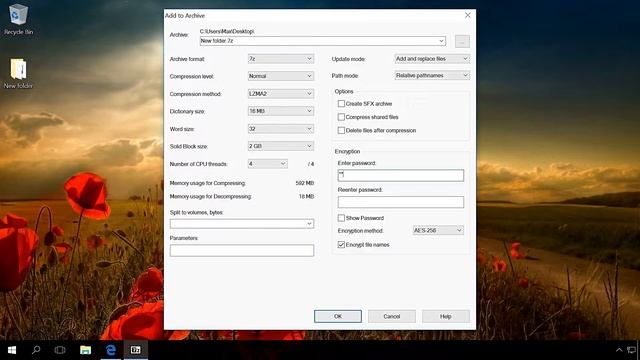Expand the Word size dropdown
This screenshot has height=360, width=640.
click(x=281, y=129)
